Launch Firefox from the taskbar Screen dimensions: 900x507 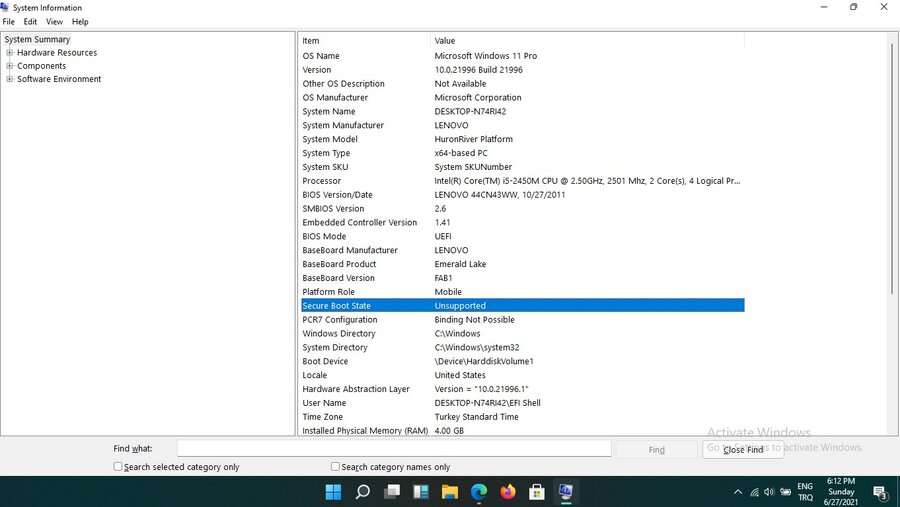pos(508,492)
